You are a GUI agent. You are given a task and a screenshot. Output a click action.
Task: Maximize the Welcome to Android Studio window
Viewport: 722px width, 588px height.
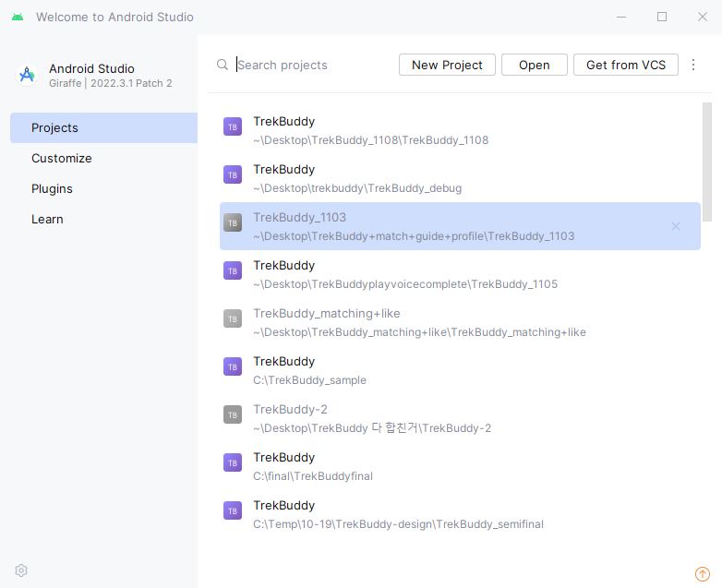tap(662, 17)
